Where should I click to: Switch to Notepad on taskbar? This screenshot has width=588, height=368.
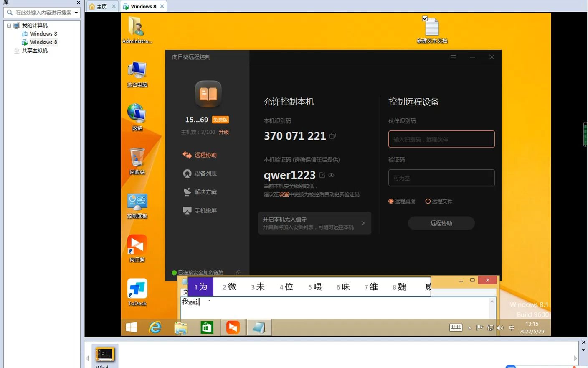259,327
